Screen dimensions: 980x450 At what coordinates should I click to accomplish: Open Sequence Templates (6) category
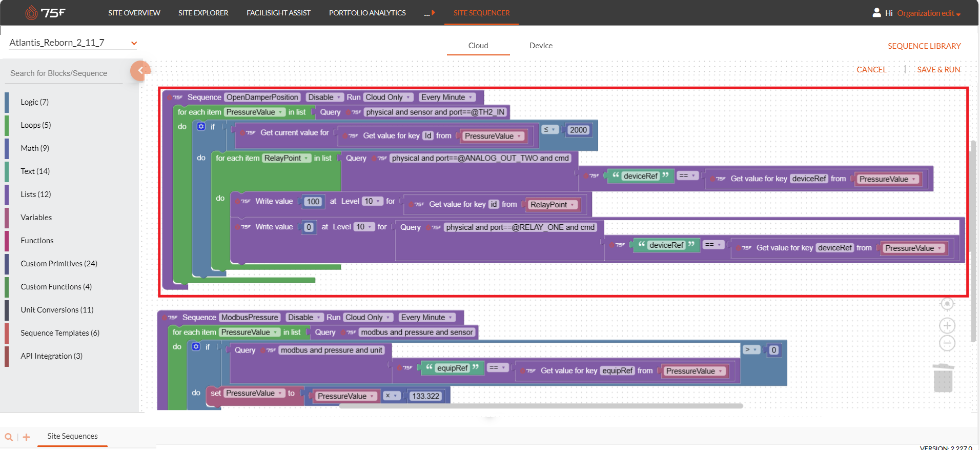pos(60,333)
